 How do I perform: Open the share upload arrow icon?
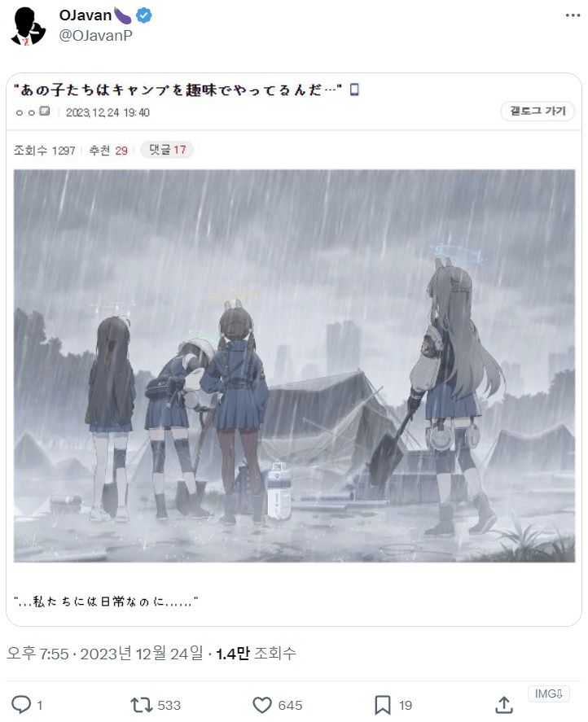tap(504, 705)
